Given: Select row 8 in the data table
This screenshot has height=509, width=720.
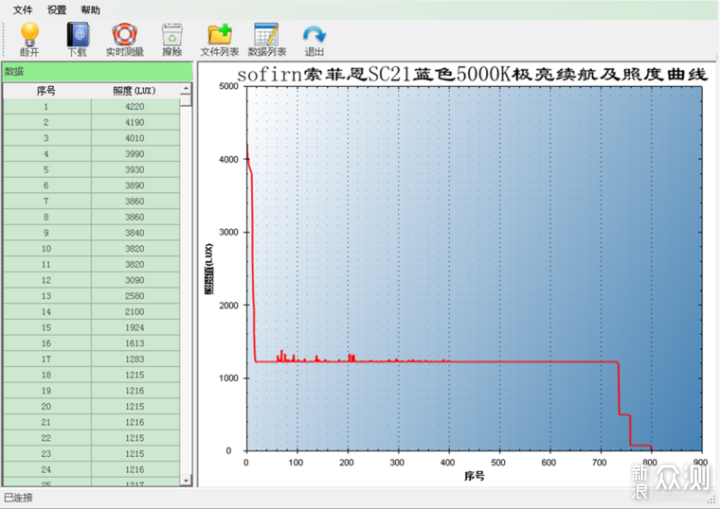Looking at the screenshot, I should (x=91, y=217).
